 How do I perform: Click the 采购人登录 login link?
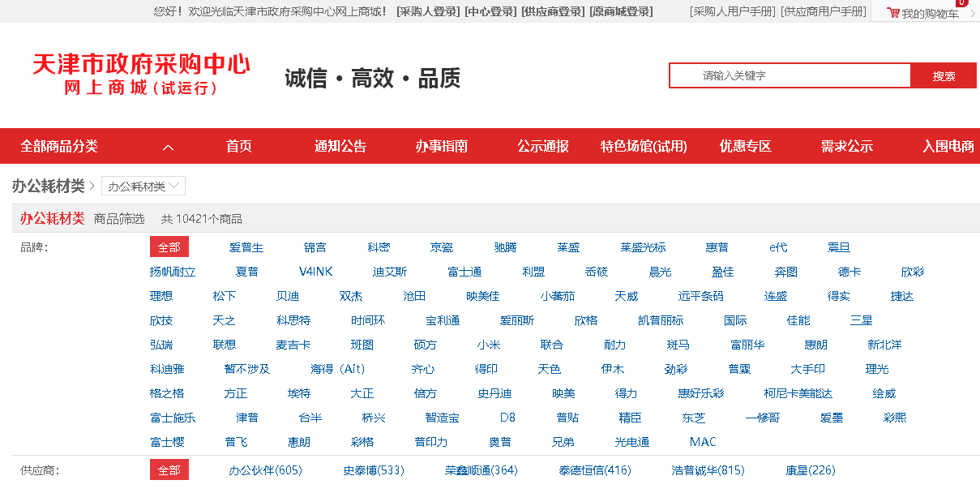(428, 11)
